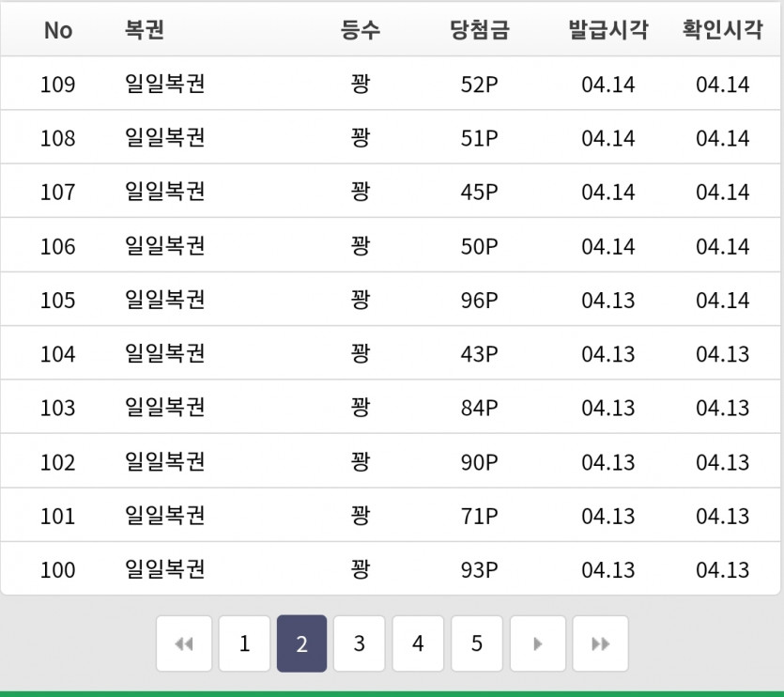Click the 71P prize amount

[480, 516]
